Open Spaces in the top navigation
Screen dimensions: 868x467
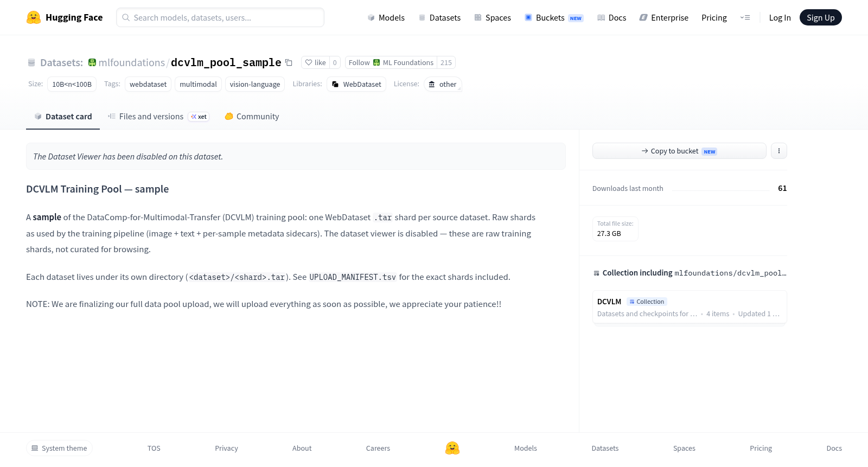click(493, 17)
